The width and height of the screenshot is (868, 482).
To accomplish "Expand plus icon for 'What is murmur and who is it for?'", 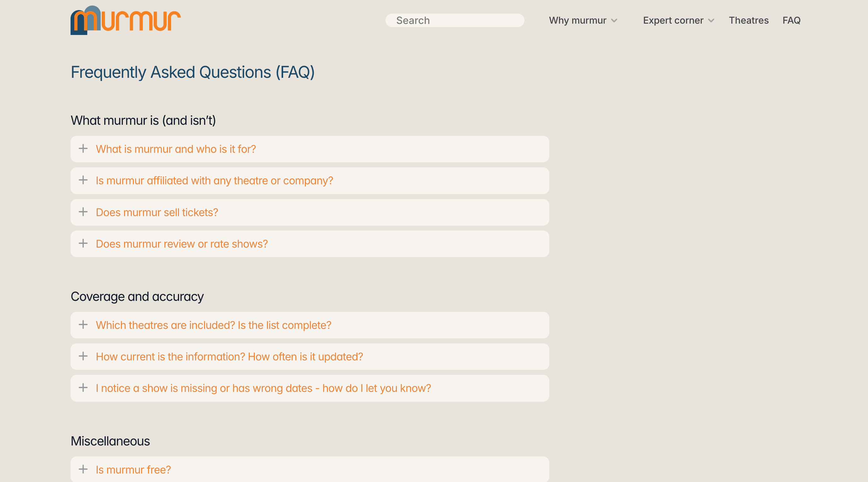I will 83,149.
